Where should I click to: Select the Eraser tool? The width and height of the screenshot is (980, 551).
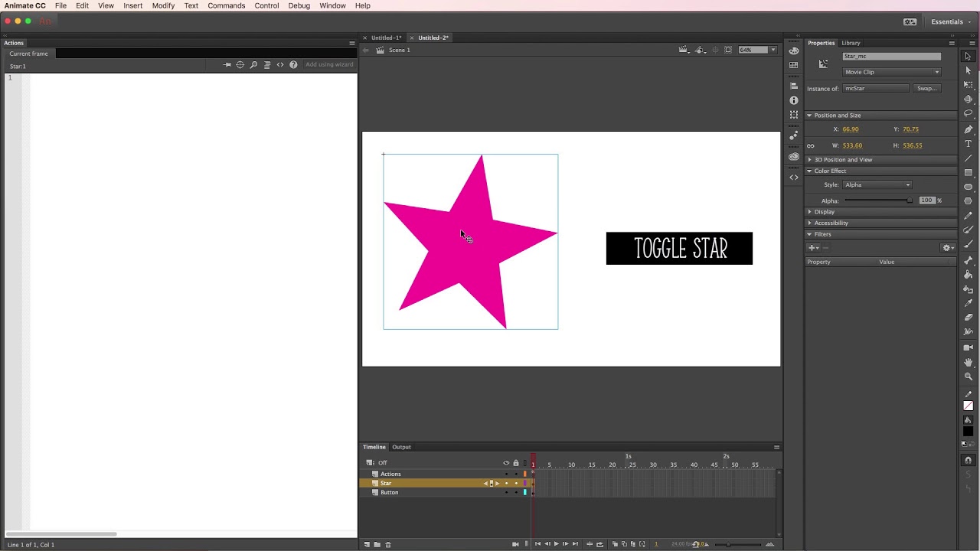pos(968,318)
